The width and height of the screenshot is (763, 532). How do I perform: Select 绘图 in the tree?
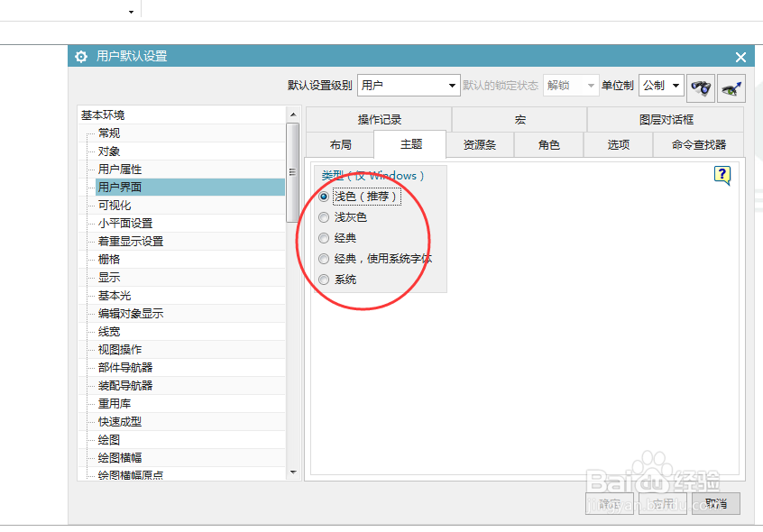click(x=109, y=440)
